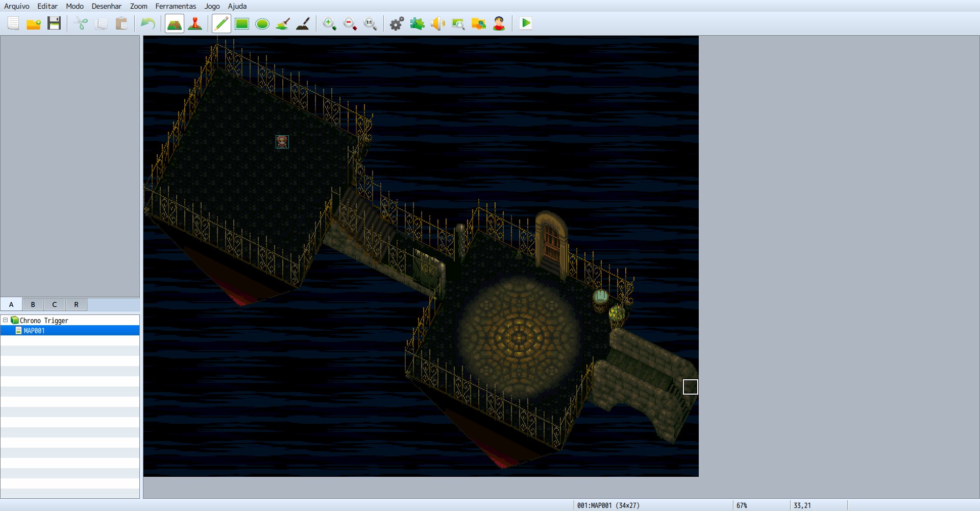The height and width of the screenshot is (511, 980).
Task: Undo the last action with the arrow icon
Action: pyautogui.click(x=148, y=23)
